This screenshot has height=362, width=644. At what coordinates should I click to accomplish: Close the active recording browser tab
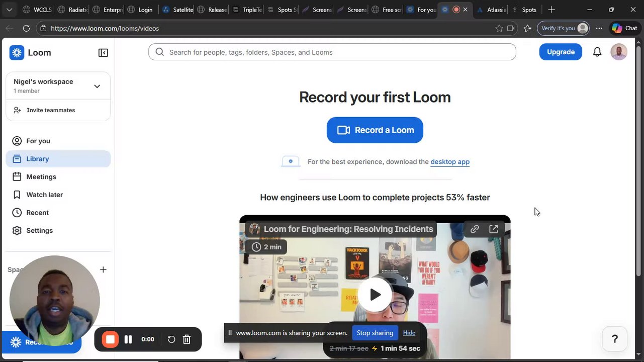click(465, 10)
